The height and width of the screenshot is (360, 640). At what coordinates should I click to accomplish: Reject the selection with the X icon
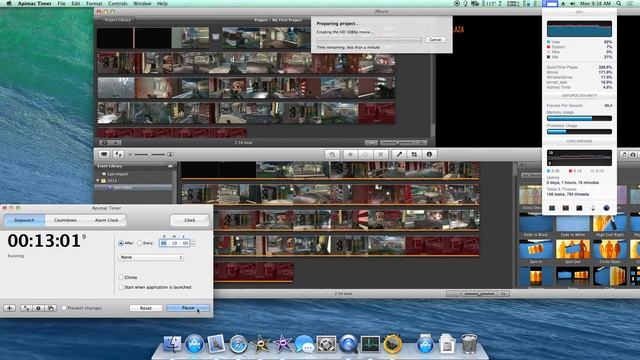tap(380, 154)
